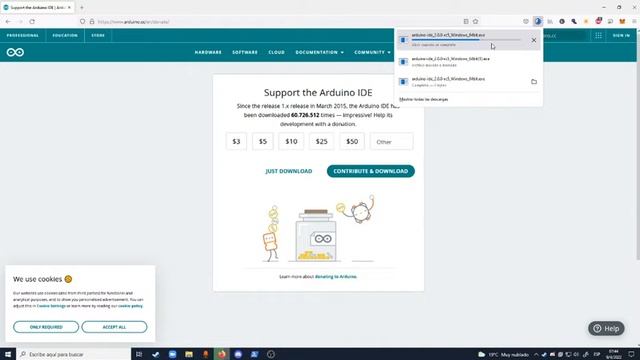Show all downloads link in panel
640x360 pixels.
(x=423, y=99)
